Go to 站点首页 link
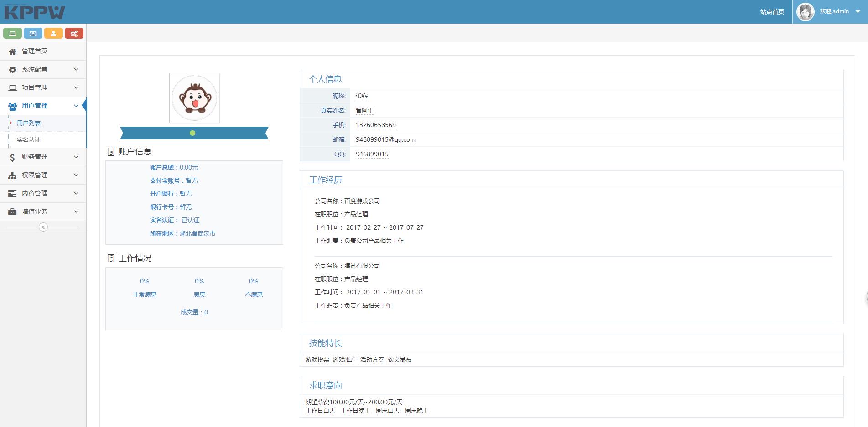The image size is (868, 427). click(772, 12)
